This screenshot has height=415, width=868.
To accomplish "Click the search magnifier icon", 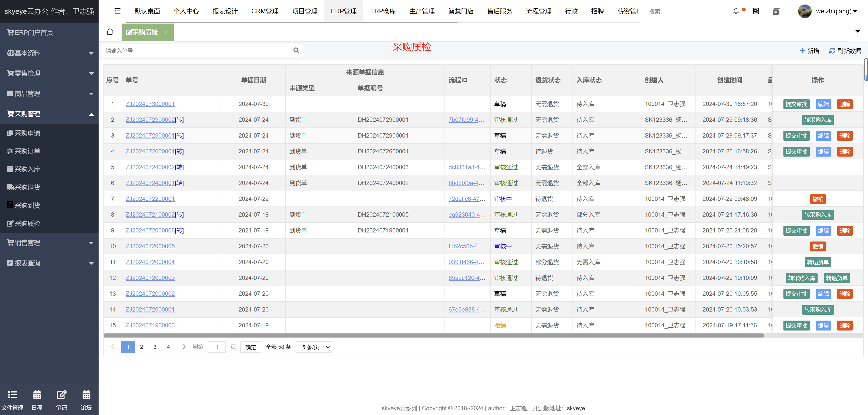I will click(x=296, y=50).
